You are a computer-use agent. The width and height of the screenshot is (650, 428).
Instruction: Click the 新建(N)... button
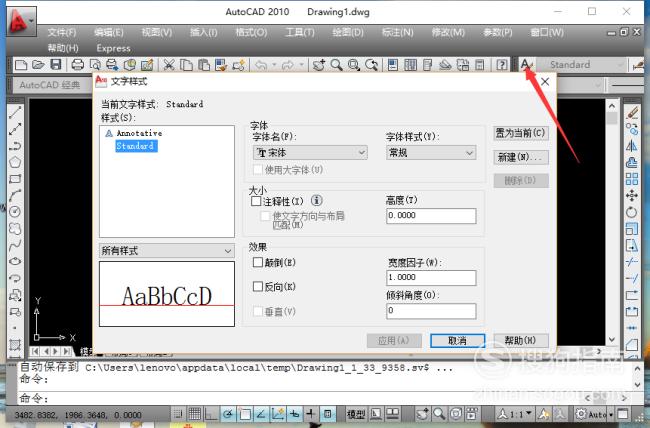(x=521, y=157)
